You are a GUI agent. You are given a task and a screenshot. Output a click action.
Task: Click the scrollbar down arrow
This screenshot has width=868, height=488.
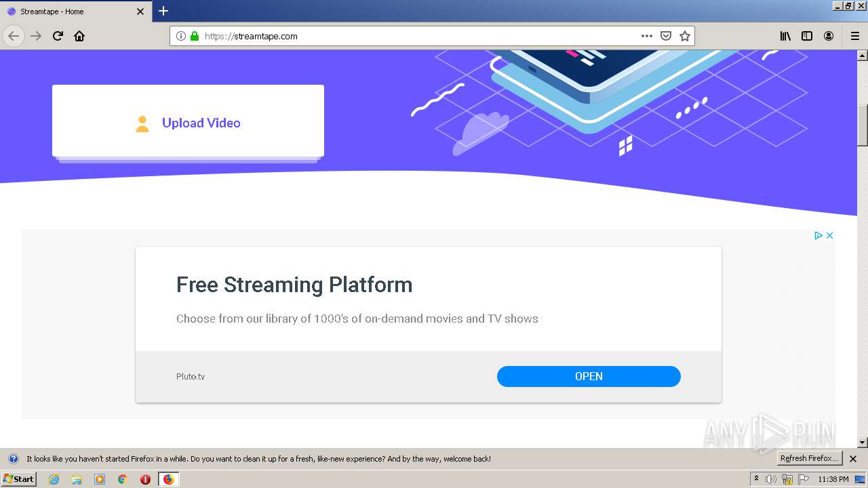pos(863,442)
